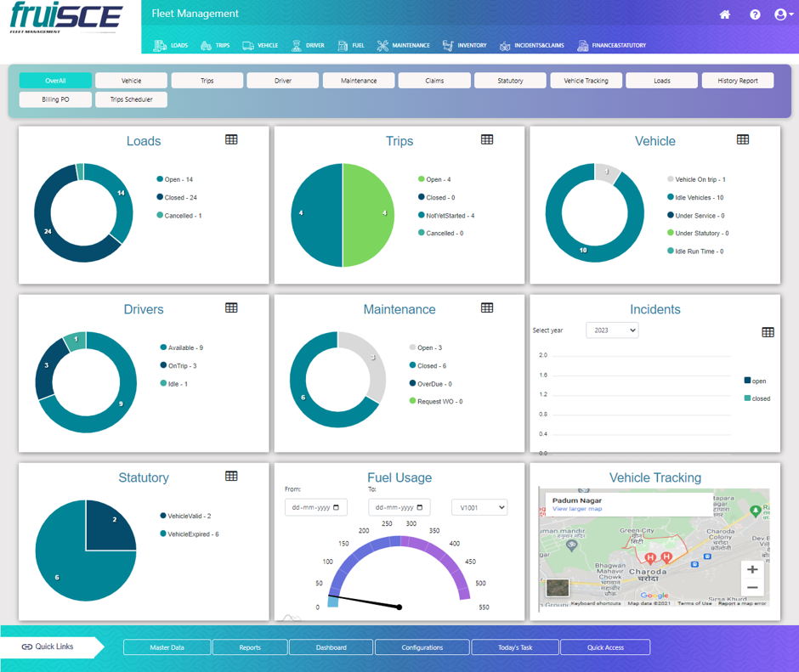This screenshot has width=799, height=672.
Task: Open Today's Task quick link
Action: pyautogui.click(x=515, y=647)
